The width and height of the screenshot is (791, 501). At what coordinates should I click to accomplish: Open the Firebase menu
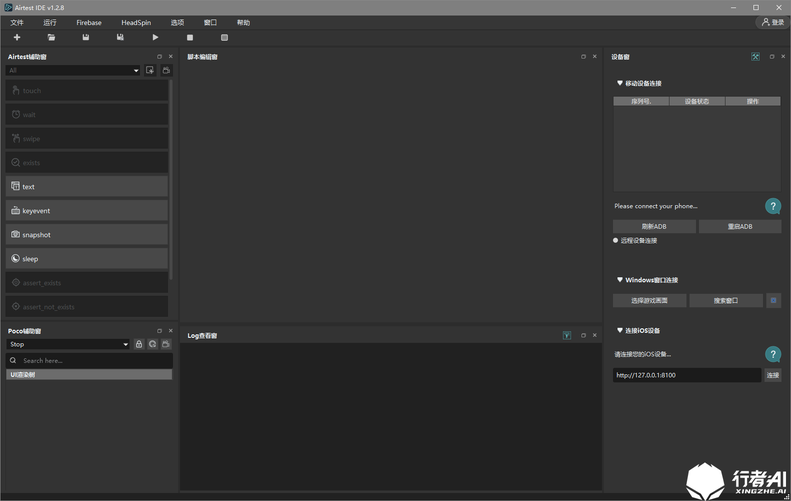click(x=89, y=23)
